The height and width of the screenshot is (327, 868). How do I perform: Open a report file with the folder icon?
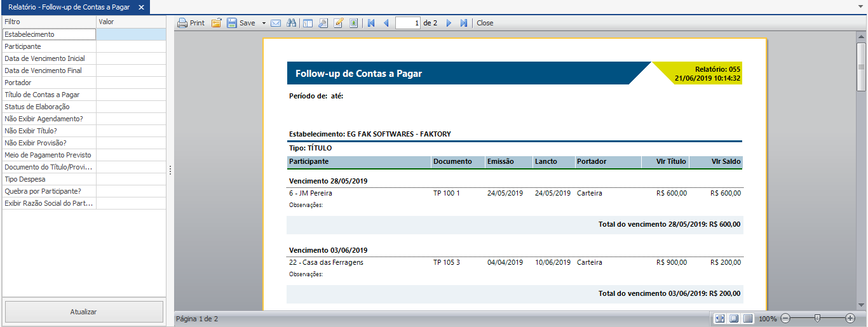tap(217, 23)
